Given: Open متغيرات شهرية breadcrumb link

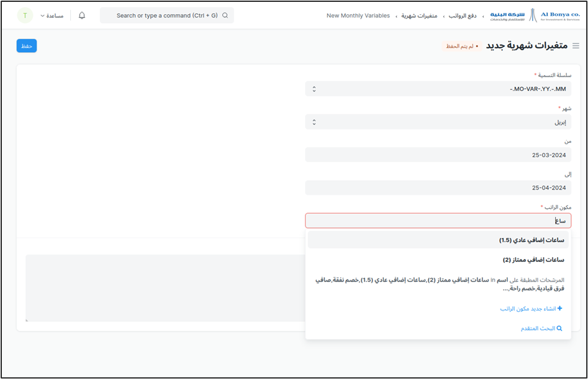Looking at the screenshot, I should coord(419,16).
